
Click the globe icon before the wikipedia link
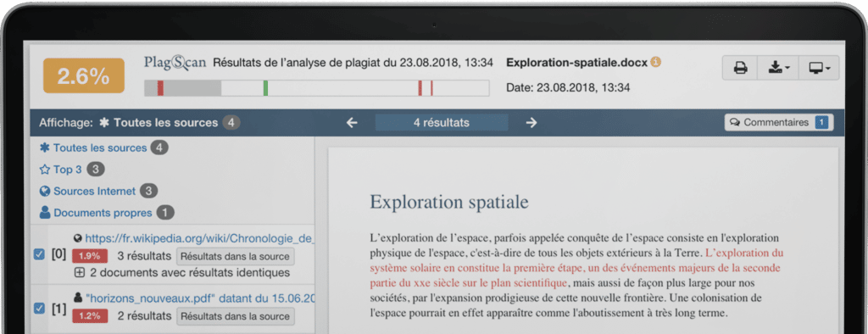78,238
